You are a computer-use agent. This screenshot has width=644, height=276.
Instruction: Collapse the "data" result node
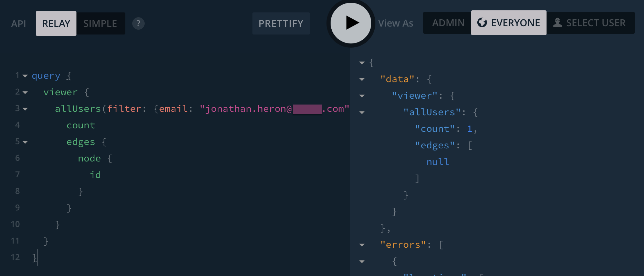(362, 79)
